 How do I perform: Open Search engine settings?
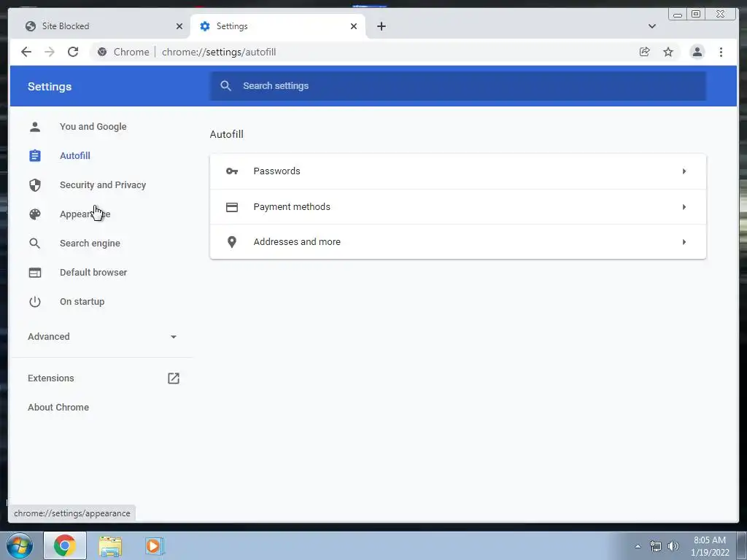coord(90,244)
